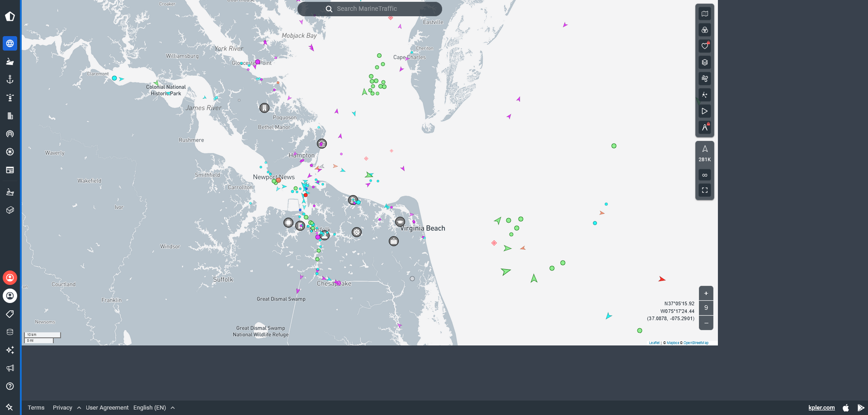The width and height of the screenshot is (868, 415).
Task: Toggle the density maps network icon
Action: 705,95
